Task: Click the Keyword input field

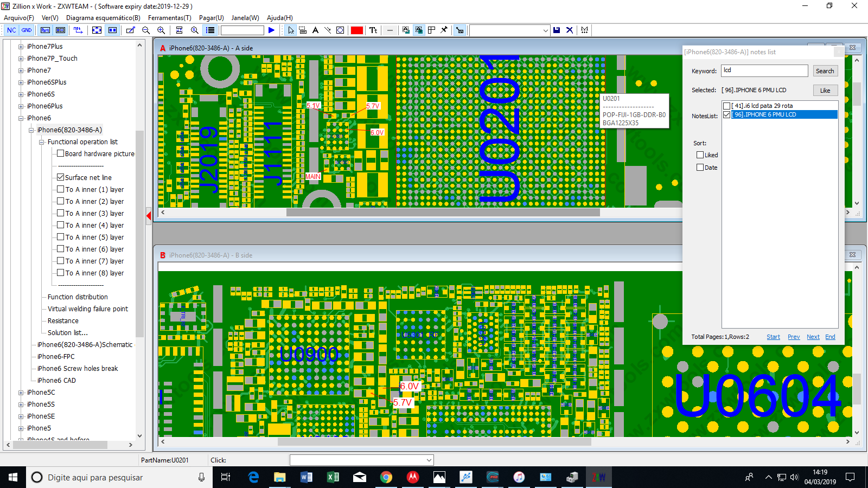Action: point(764,70)
